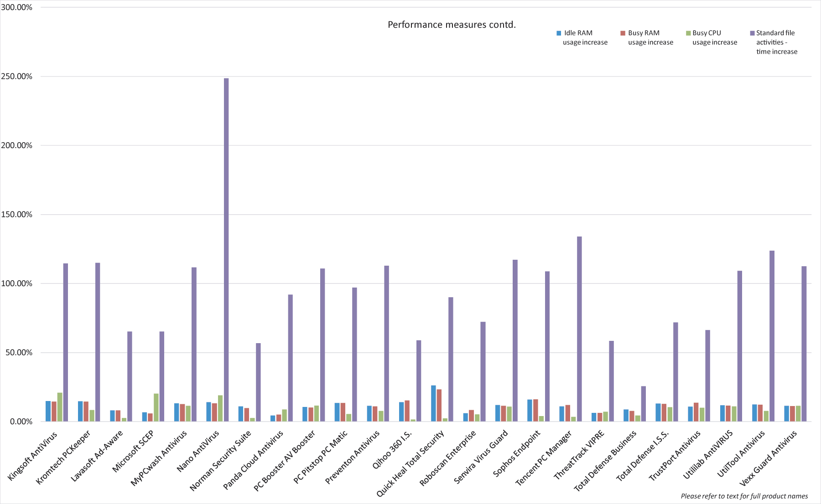Screen dimensions: 821x504
Task: Click Lavasoft Ad-Aware purple file activities bar
Action: 130,376
